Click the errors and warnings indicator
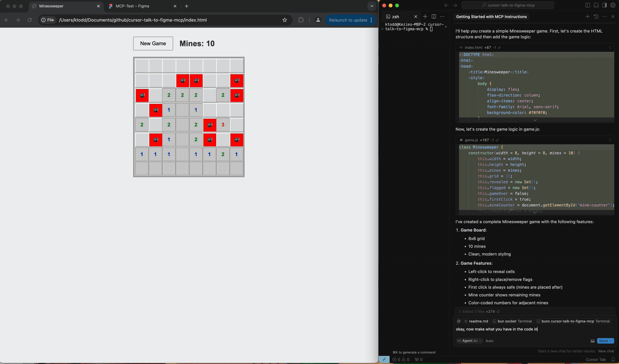The height and width of the screenshot is (364, 619). [x=401, y=359]
